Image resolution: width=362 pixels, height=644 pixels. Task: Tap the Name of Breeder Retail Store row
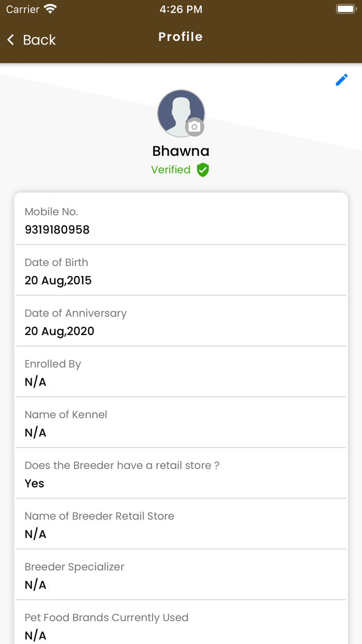(x=180, y=525)
